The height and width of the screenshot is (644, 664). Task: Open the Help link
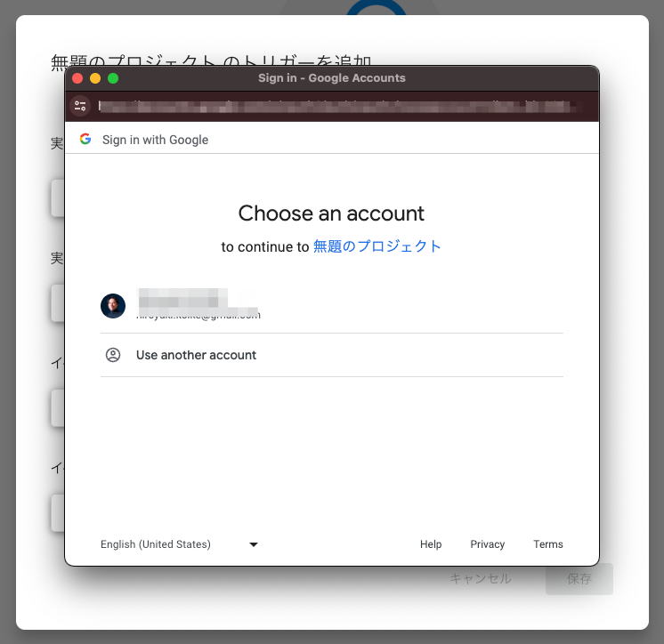tap(431, 544)
